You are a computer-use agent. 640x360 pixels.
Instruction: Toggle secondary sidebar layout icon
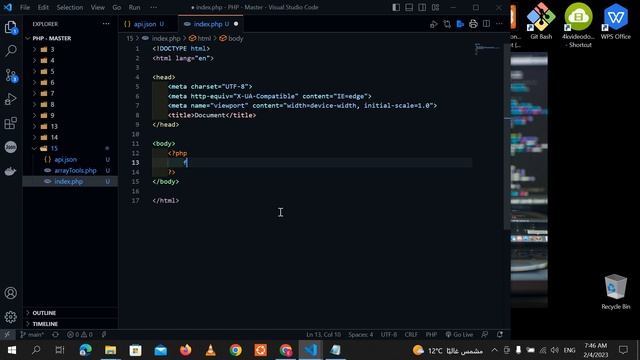point(422,7)
